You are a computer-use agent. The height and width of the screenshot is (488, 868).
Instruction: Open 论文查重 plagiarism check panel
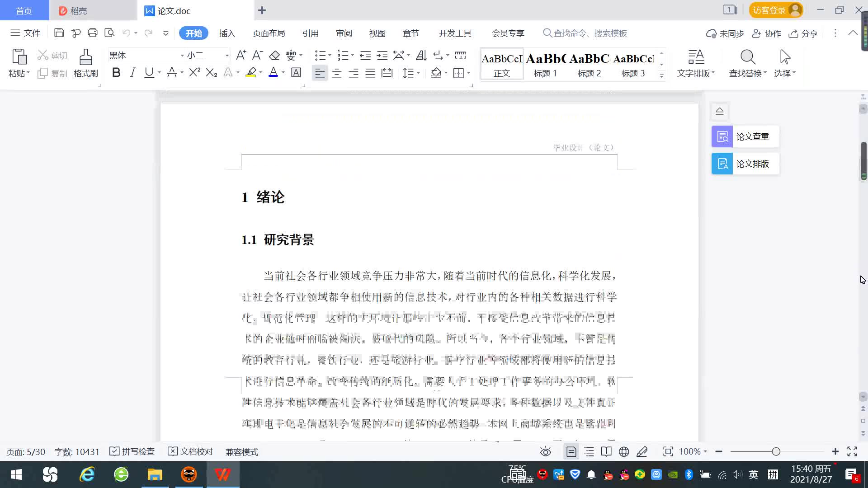[x=745, y=136]
